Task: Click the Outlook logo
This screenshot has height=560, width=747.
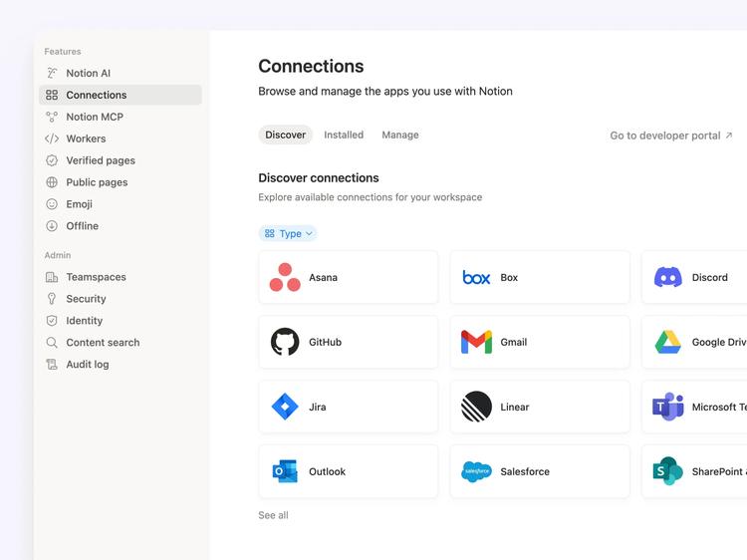Action: click(x=285, y=471)
